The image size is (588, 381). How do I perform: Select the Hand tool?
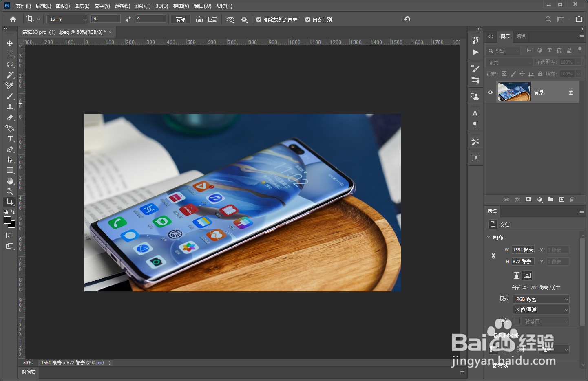[x=10, y=181]
